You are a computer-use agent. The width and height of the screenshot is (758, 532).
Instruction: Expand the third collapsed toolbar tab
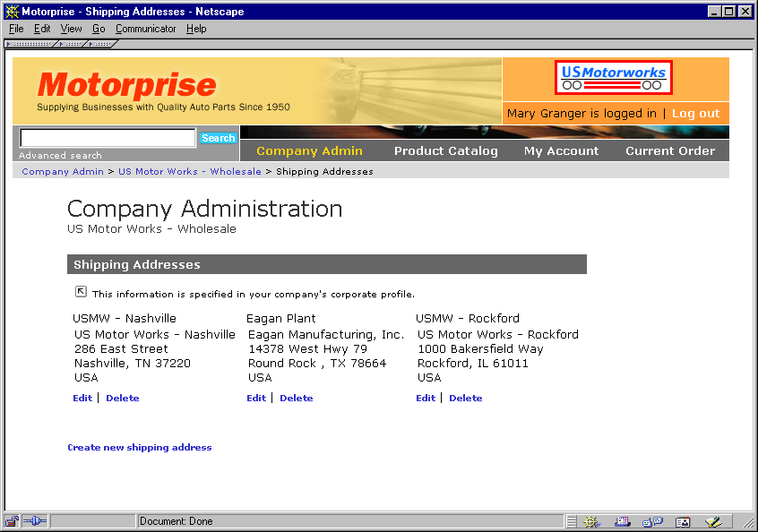(x=101, y=44)
